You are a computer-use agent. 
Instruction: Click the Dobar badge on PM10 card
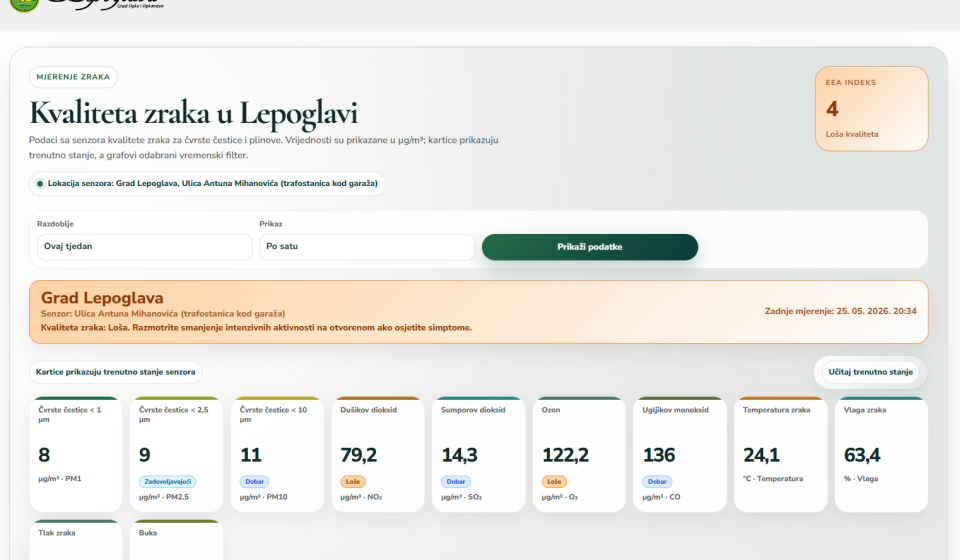pyautogui.click(x=254, y=482)
